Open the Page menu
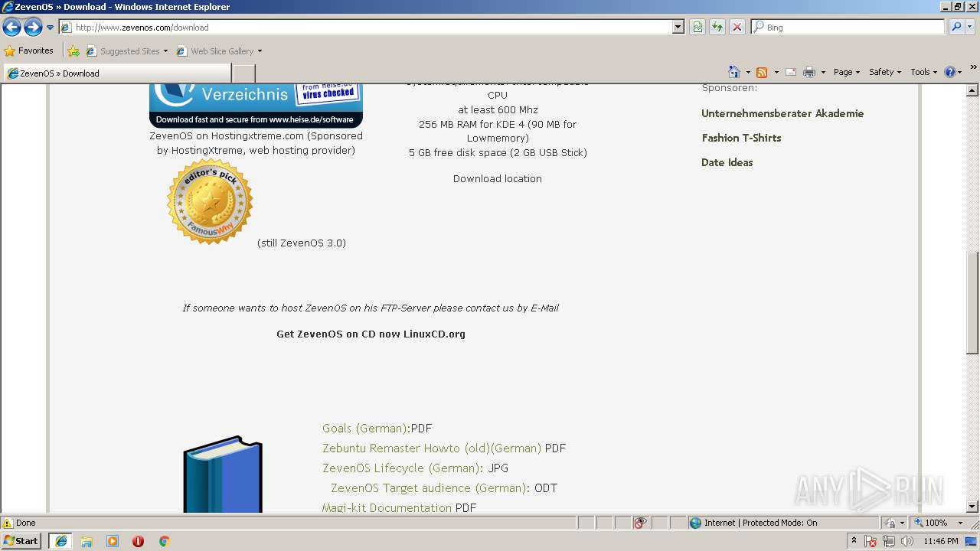 (x=846, y=72)
